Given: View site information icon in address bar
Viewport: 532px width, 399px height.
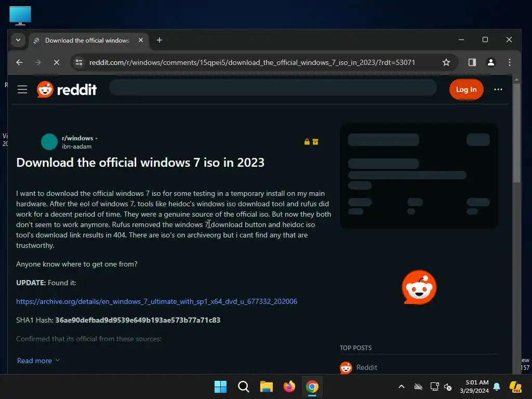Looking at the screenshot, I should point(79,62).
